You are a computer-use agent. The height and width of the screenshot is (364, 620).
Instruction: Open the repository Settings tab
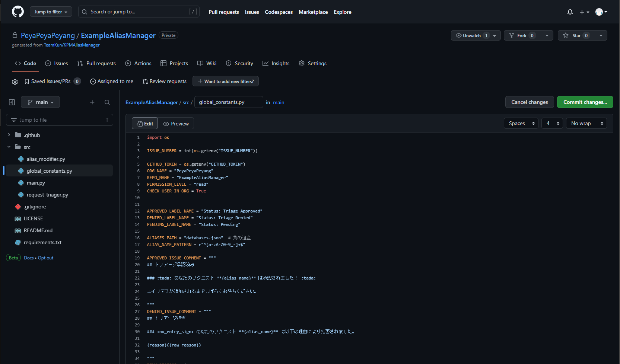click(312, 63)
